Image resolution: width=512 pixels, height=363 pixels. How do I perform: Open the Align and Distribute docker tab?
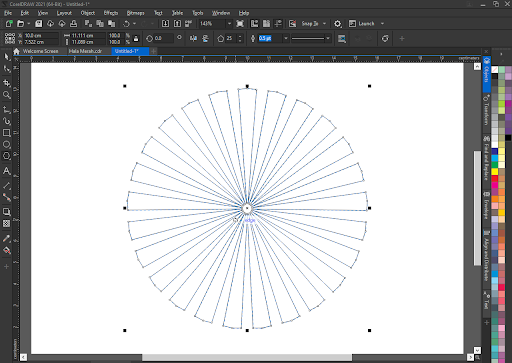pyautogui.click(x=487, y=255)
